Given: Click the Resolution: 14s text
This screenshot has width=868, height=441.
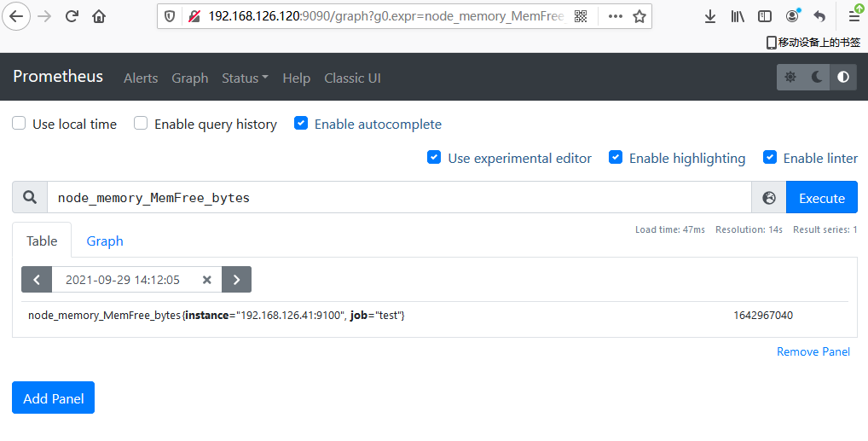Looking at the screenshot, I should (x=749, y=229).
